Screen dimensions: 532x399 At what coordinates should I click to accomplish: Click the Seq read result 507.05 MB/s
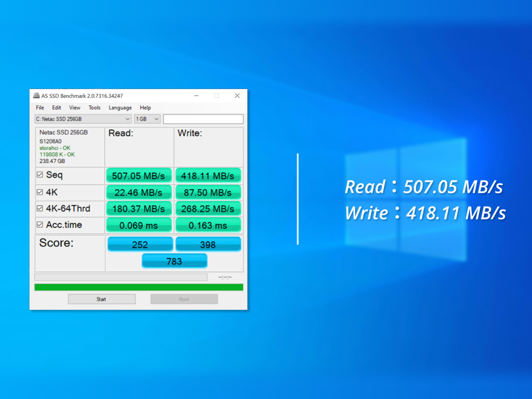(138, 176)
